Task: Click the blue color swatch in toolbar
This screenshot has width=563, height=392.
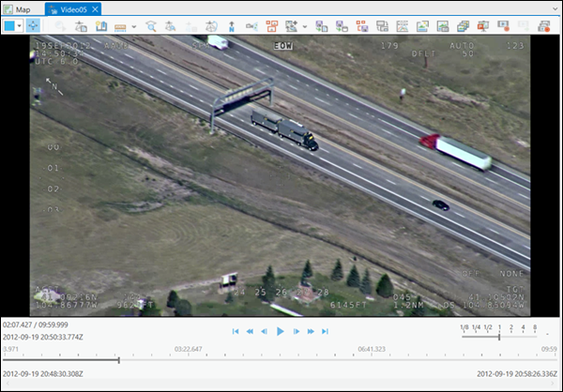Action: pos(9,26)
